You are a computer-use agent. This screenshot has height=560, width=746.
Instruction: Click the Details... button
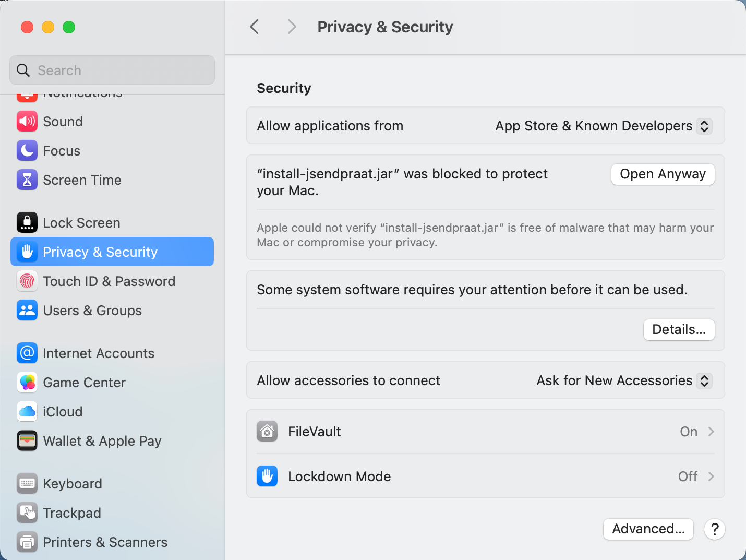click(679, 329)
